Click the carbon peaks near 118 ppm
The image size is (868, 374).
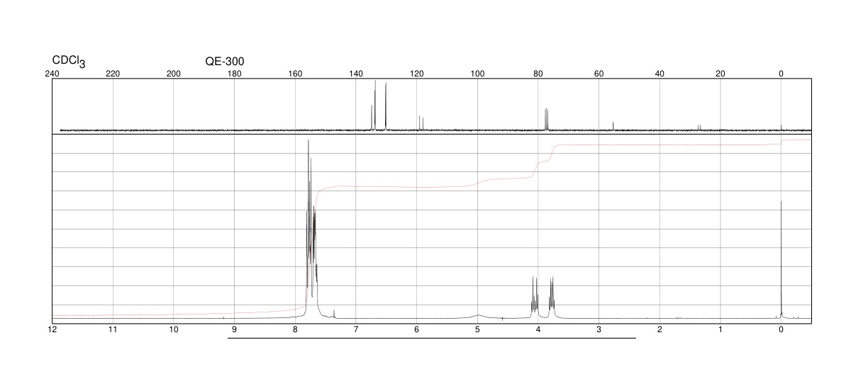point(421,123)
